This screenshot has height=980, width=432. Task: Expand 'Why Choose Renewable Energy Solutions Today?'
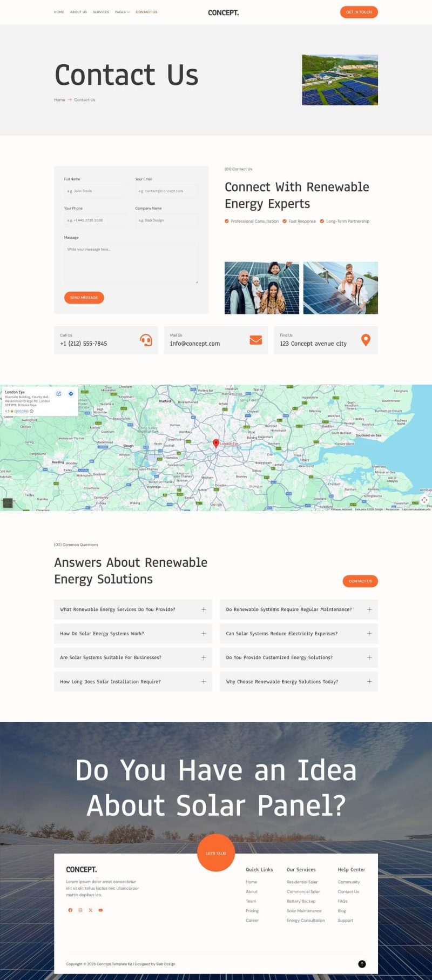(299, 682)
